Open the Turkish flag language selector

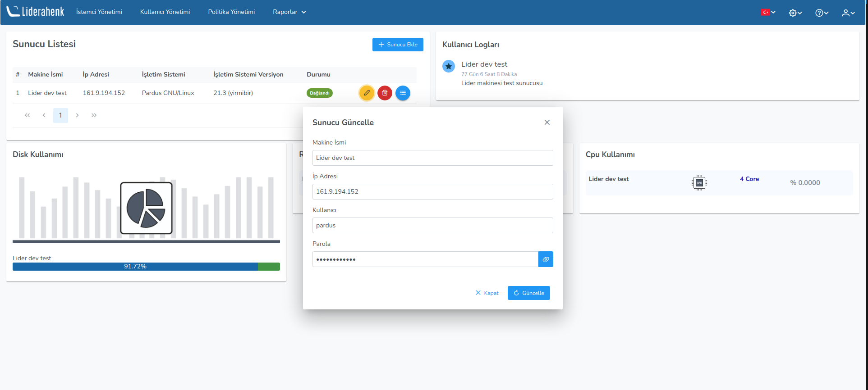click(768, 12)
